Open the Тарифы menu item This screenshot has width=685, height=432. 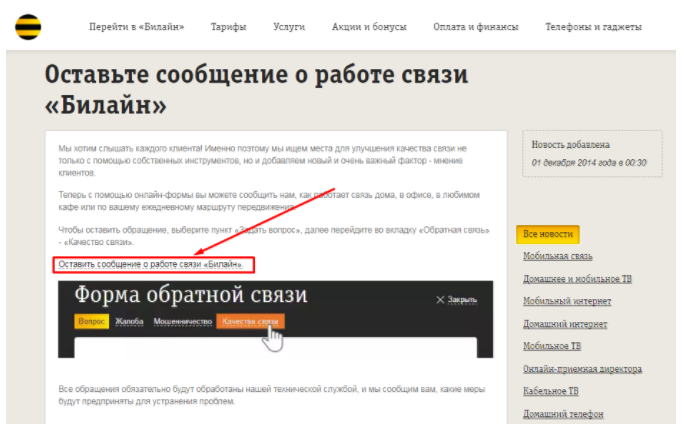click(x=228, y=27)
